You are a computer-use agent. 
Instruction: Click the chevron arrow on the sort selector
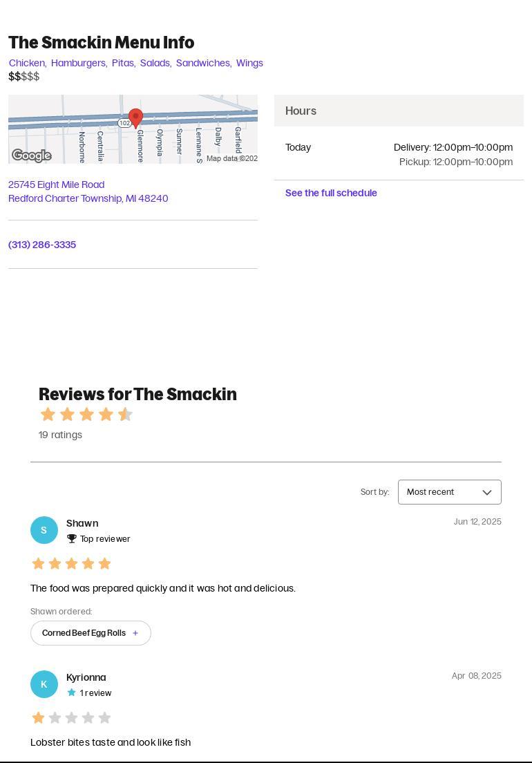pyautogui.click(x=487, y=492)
